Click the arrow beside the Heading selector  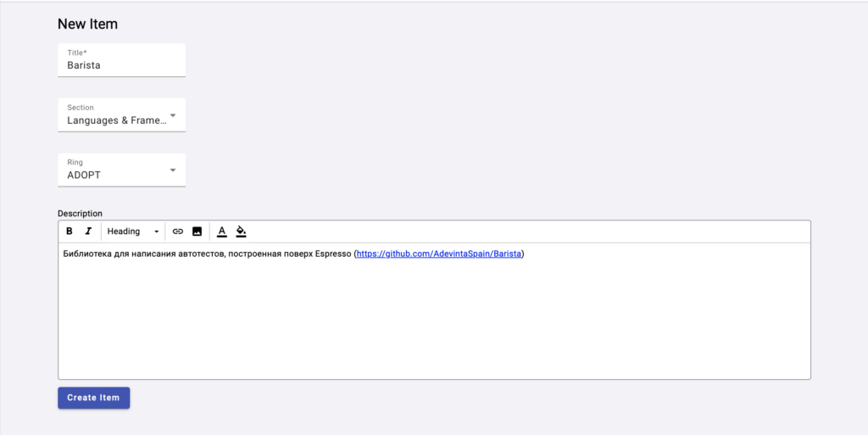[x=157, y=231]
